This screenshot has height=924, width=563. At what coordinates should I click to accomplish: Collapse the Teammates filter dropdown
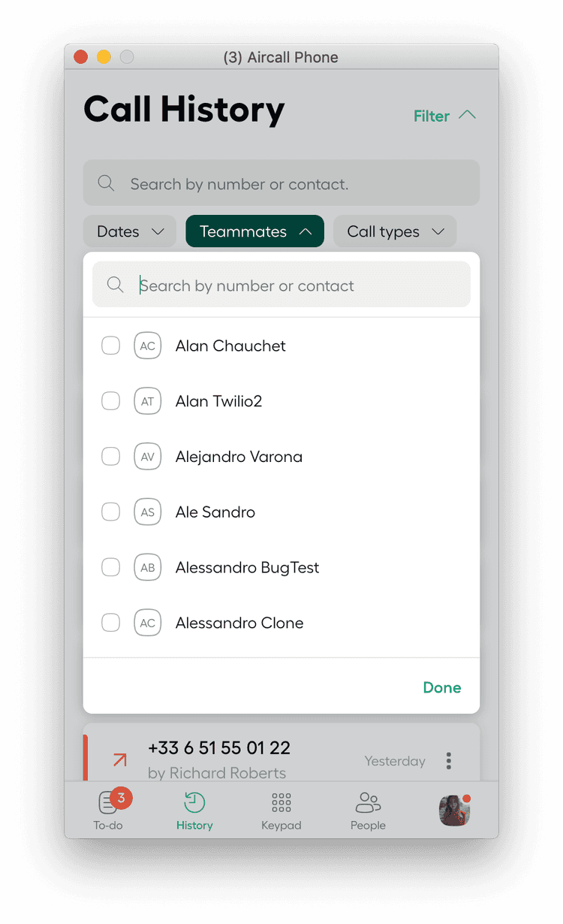click(x=255, y=231)
